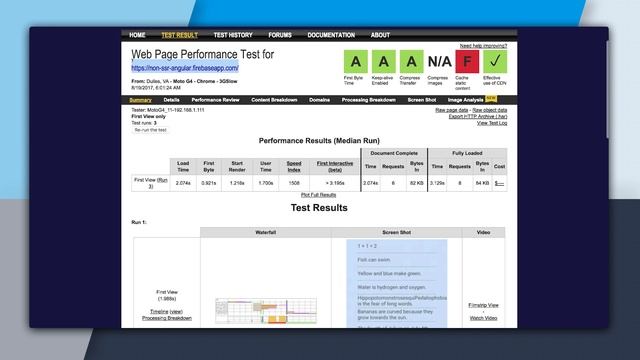Open the non-ssr-angular.firebaseapp.com URL link

pos(185,68)
